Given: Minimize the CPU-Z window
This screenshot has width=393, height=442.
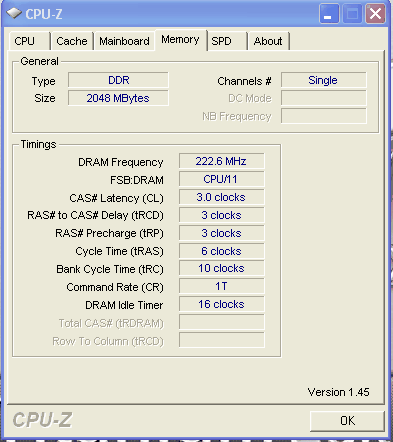Looking at the screenshot, I should click(x=329, y=14).
